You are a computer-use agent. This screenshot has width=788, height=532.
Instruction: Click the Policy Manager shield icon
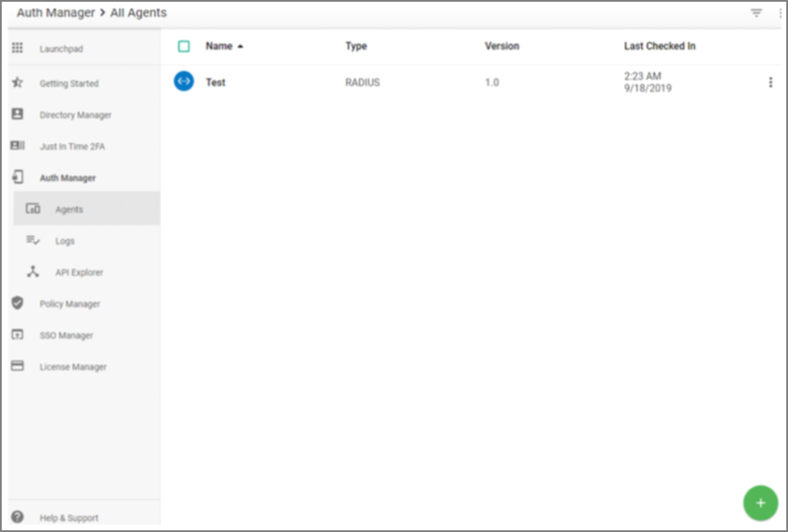[x=17, y=303]
